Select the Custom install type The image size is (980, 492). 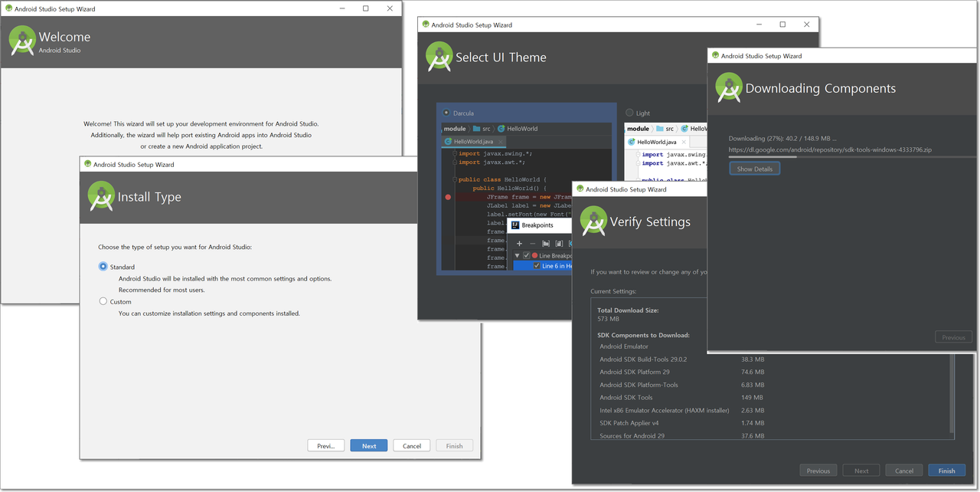point(103,301)
